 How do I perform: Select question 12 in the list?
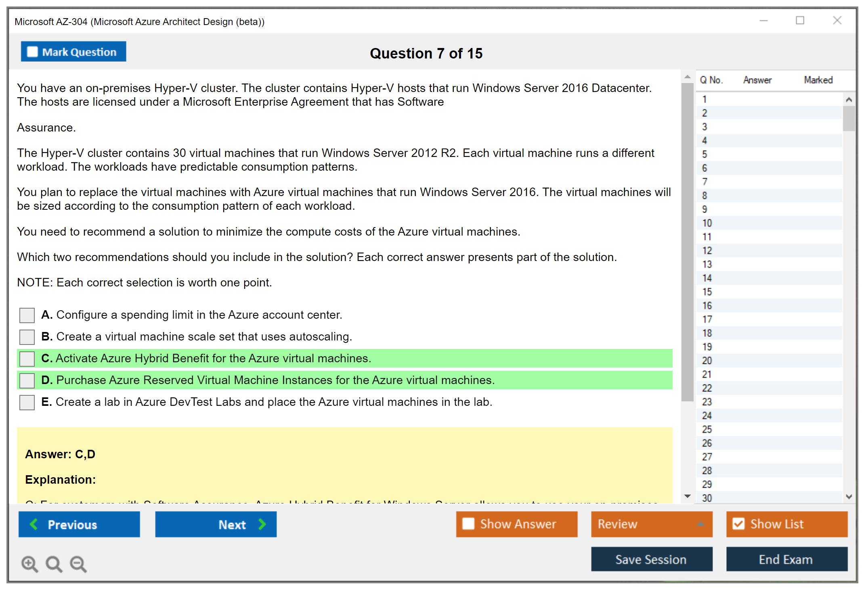point(707,251)
